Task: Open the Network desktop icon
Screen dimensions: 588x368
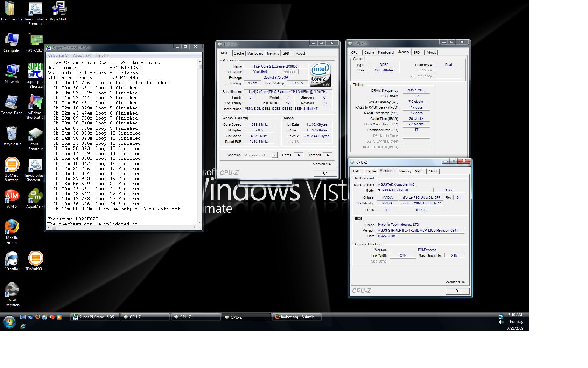Action: tap(12, 74)
